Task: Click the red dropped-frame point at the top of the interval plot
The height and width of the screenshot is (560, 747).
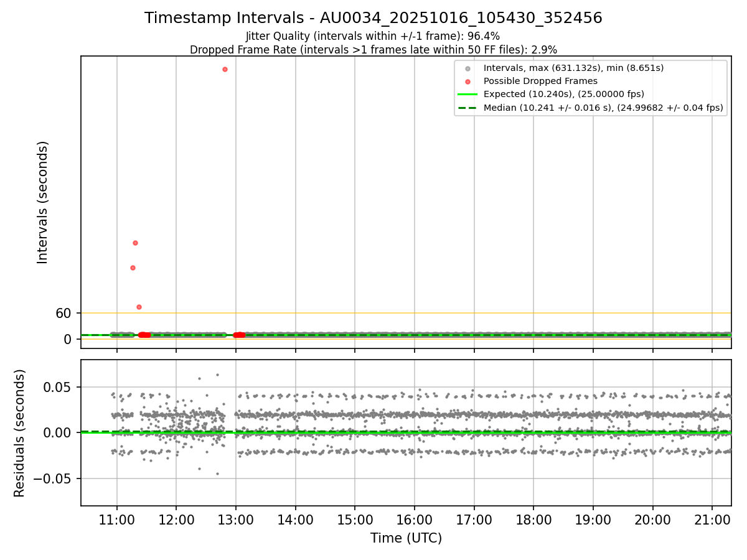Action: [x=225, y=69]
